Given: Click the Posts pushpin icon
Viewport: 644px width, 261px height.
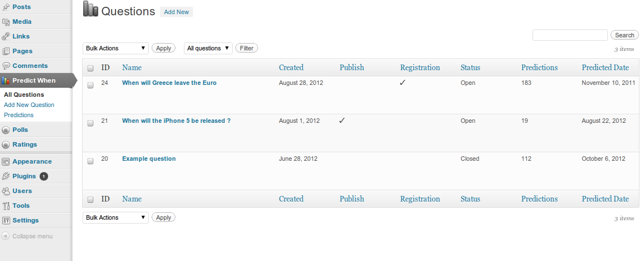Looking at the screenshot, I should point(6,7).
